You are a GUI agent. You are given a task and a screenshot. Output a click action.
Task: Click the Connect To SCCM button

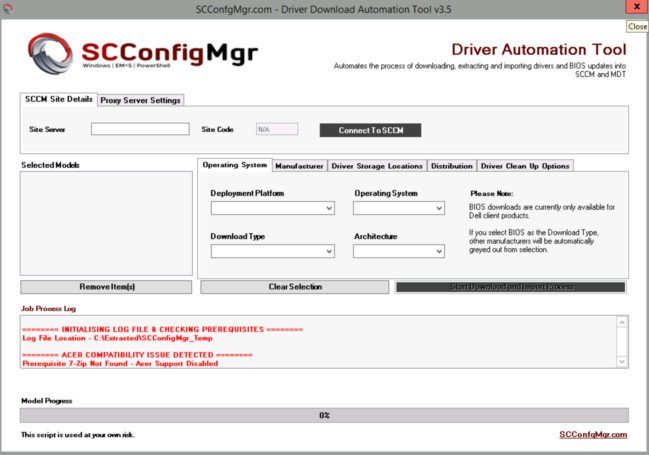pos(370,130)
